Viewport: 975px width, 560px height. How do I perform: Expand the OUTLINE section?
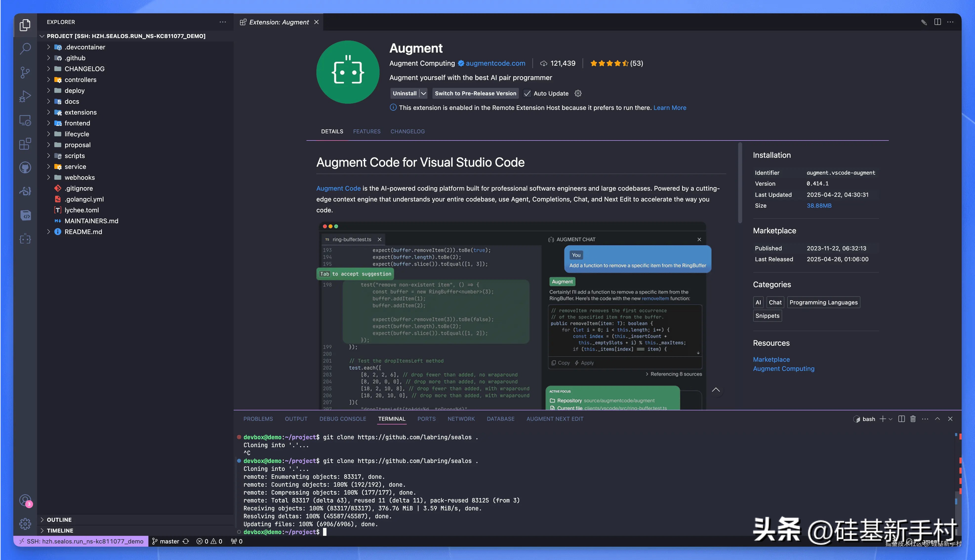59,520
